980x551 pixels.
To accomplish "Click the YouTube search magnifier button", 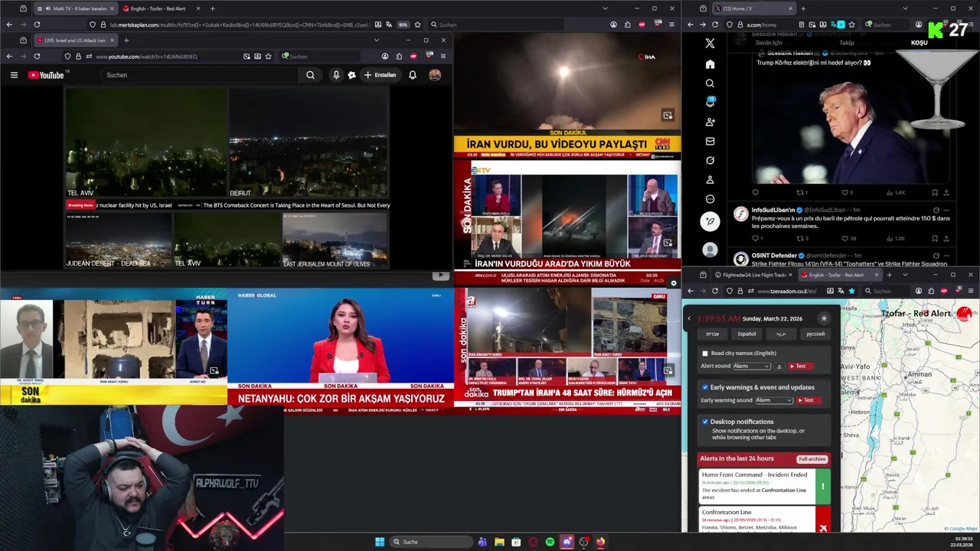I will [x=310, y=75].
